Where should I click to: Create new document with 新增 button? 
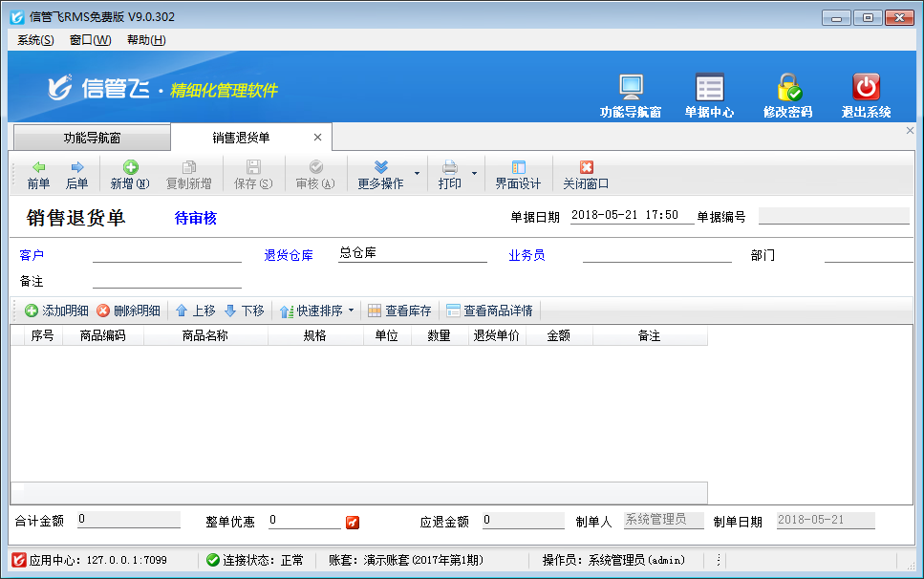tap(130, 175)
